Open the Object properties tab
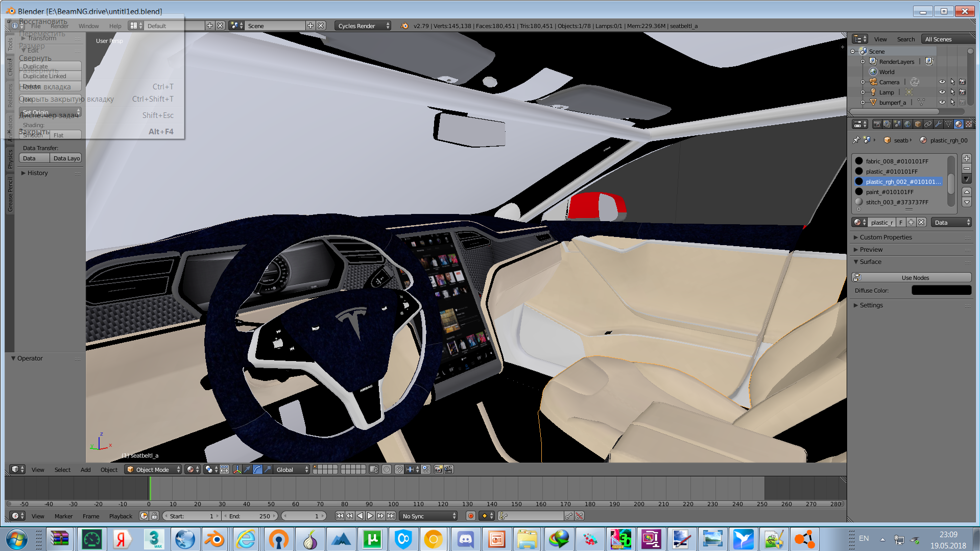The height and width of the screenshot is (551, 980). (918, 124)
